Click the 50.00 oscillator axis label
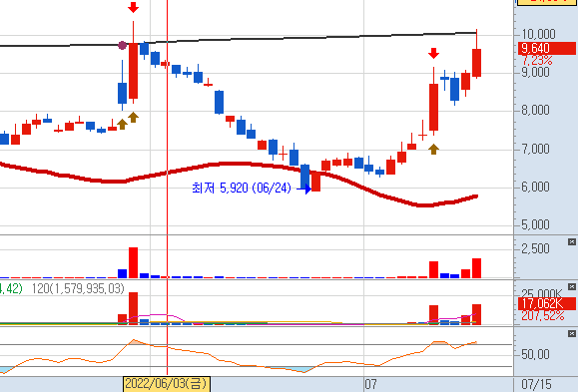 pos(535,354)
